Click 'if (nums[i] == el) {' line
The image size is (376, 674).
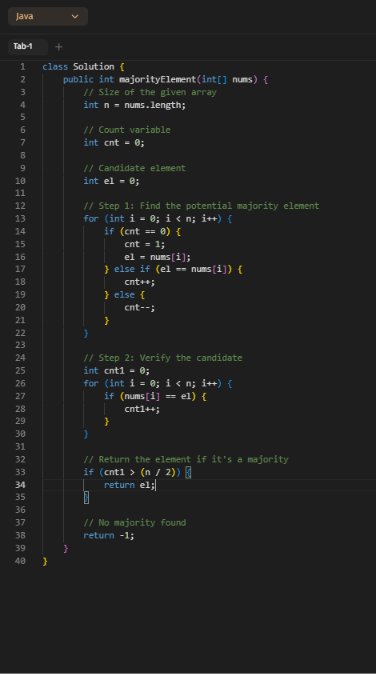(x=155, y=396)
